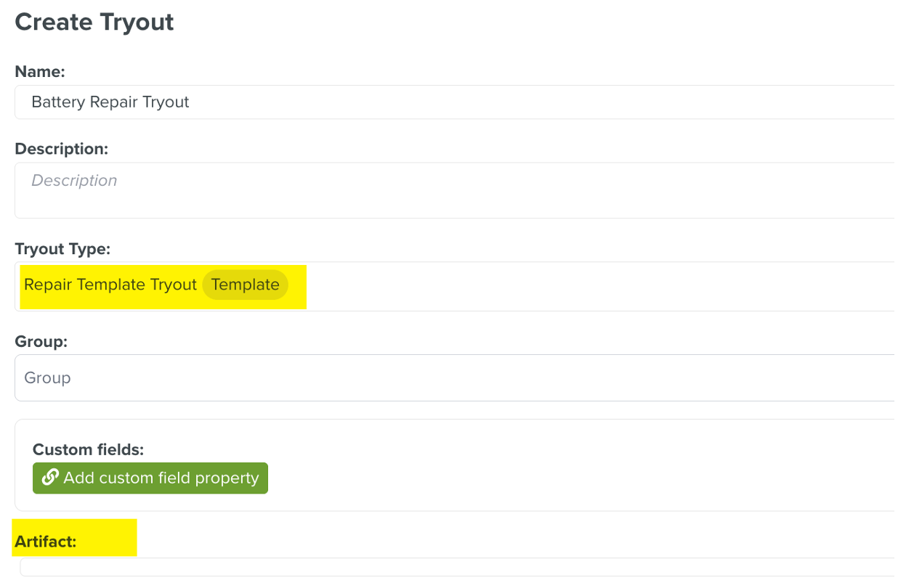This screenshot has width=898, height=588.
Task: Click the Artifact selection box
Action: [x=456, y=567]
